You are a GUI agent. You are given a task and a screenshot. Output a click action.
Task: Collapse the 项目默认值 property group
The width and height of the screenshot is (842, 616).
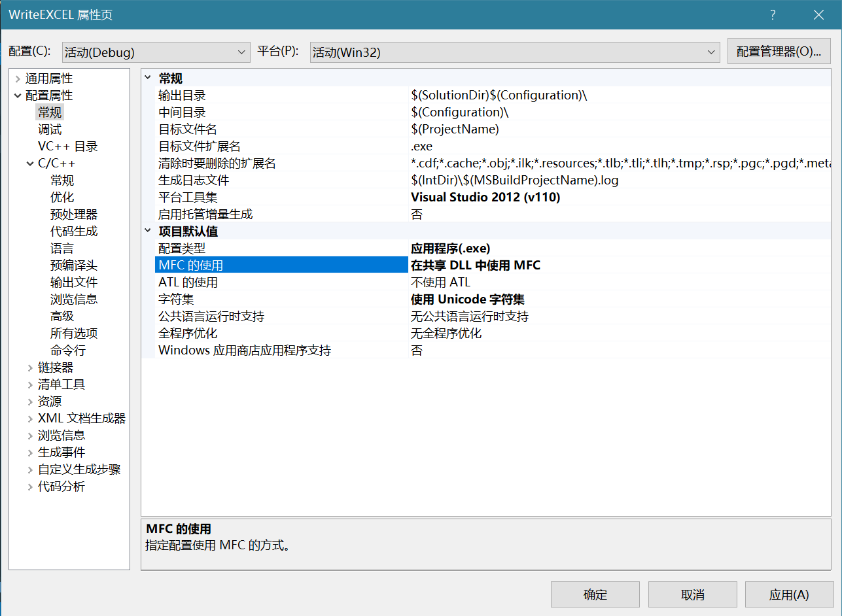(148, 231)
